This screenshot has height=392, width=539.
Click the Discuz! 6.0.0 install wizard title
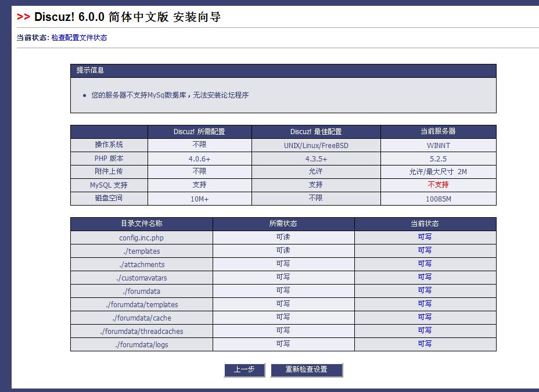coord(128,17)
